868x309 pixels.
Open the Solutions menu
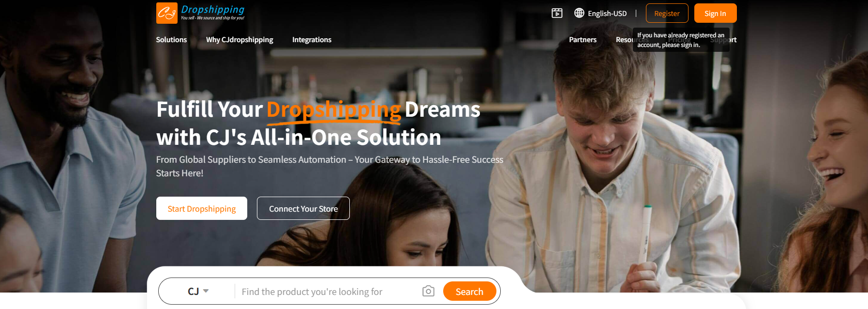(x=171, y=40)
